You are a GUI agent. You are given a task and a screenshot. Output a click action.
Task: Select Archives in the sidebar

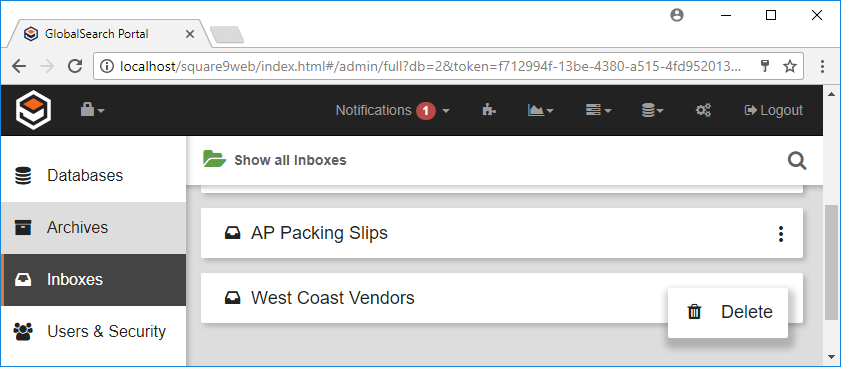[93, 227]
